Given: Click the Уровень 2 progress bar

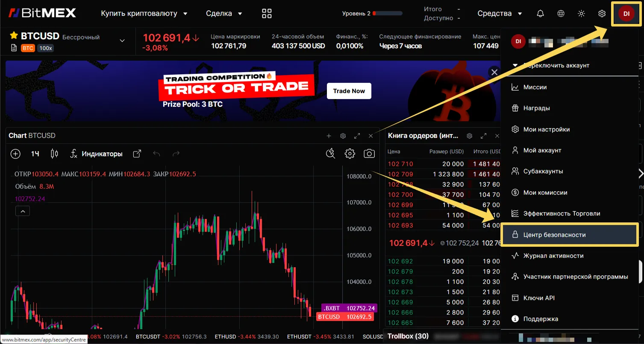Looking at the screenshot, I should (387, 14).
